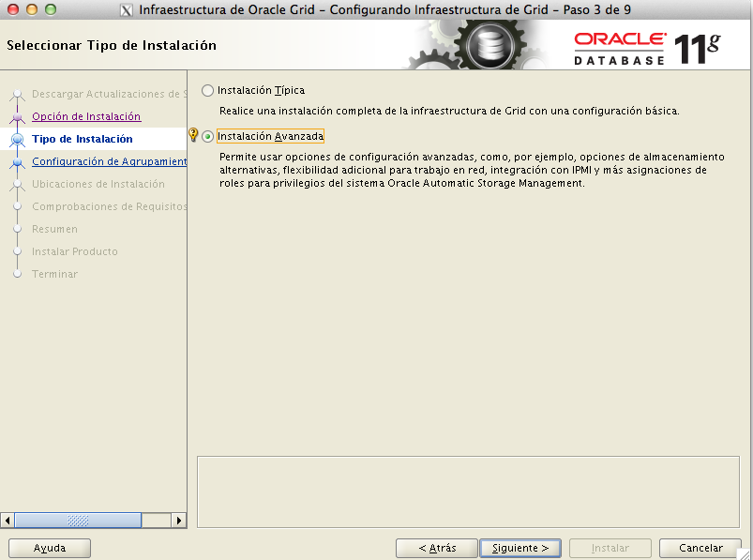Go back with the Atrás button
This screenshot has height=560, width=753.
436,548
